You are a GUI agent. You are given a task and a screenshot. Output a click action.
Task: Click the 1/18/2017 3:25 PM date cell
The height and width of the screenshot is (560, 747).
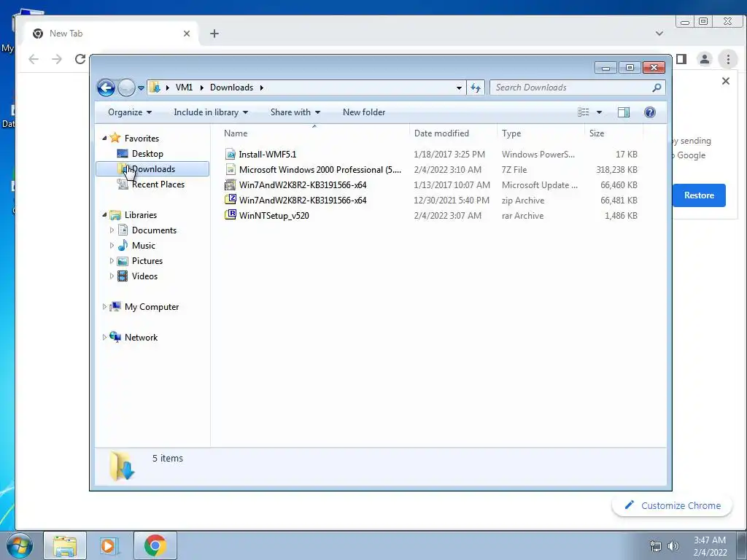[449, 155]
